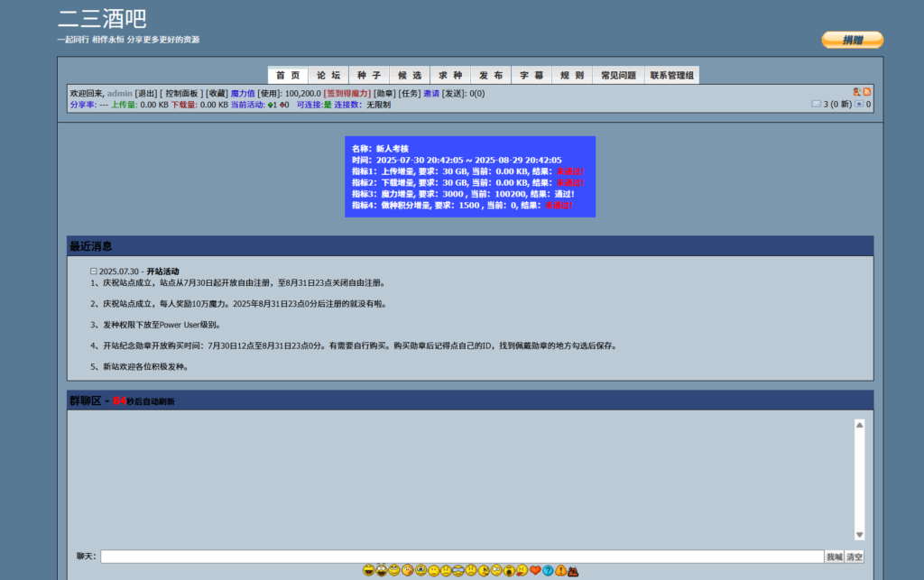Screen dimensions: 924x580
Task: Insert the brown poop emoticon
Action: pyautogui.click(x=573, y=571)
